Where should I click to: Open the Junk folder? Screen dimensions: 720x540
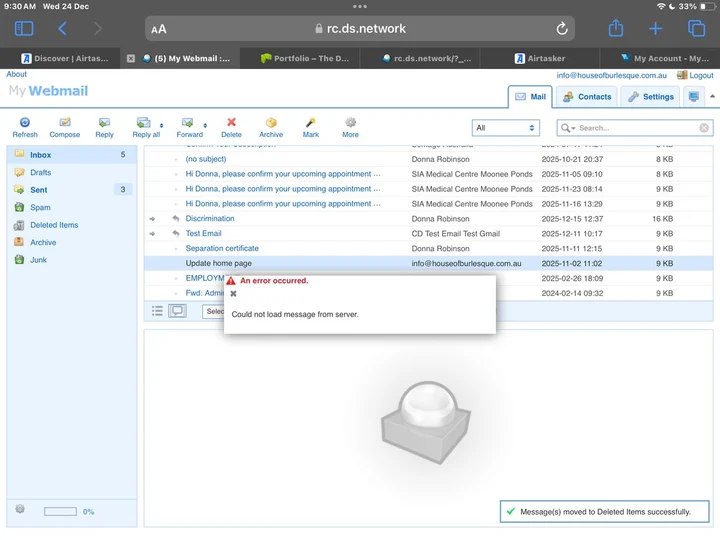click(72, 260)
